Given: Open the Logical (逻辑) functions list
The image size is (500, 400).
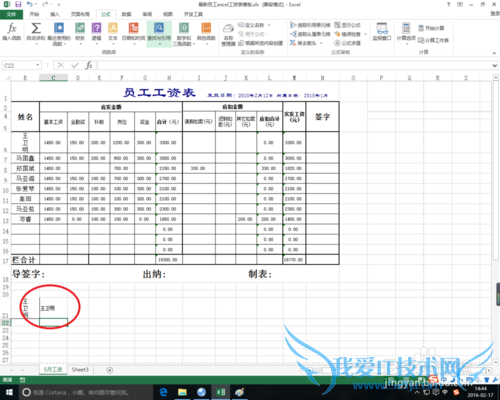Looking at the screenshot, I should 97,33.
